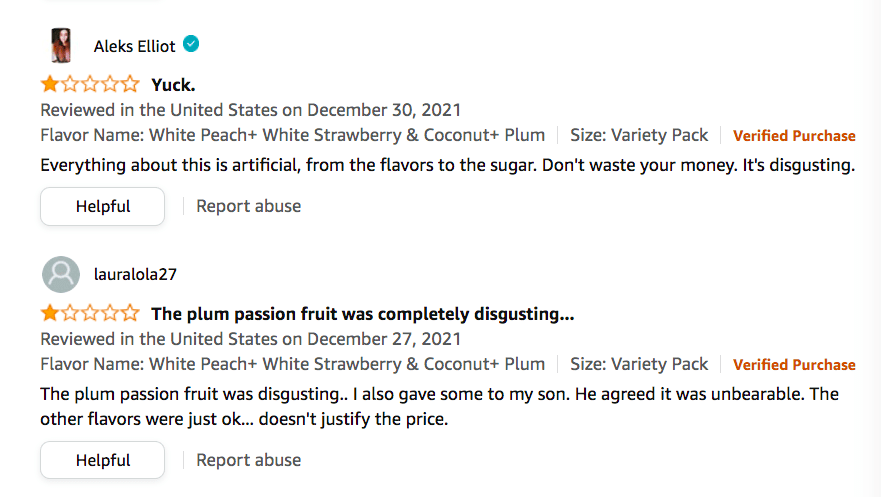881x497 pixels.
Task: Report abuse on Aleks Elliot's review
Action: [x=248, y=206]
